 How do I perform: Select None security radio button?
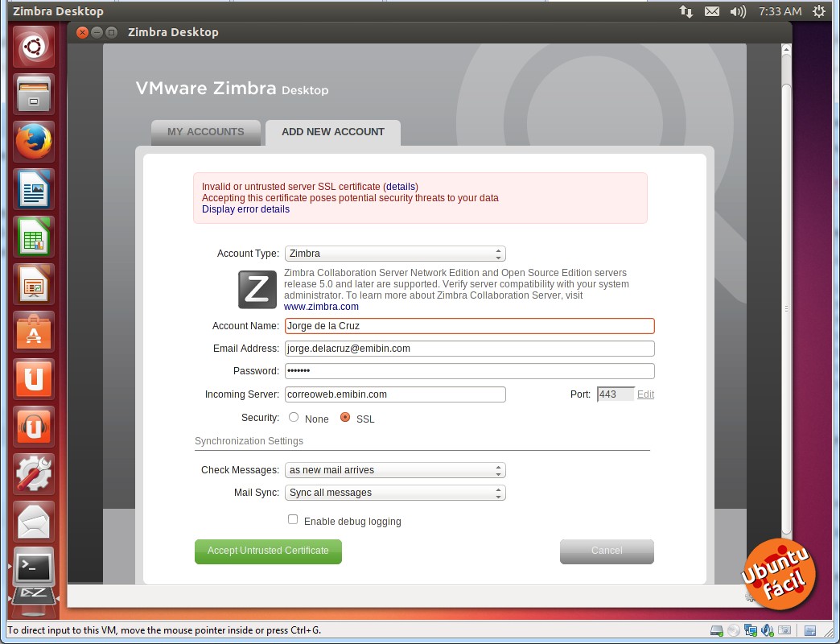pos(294,417)
